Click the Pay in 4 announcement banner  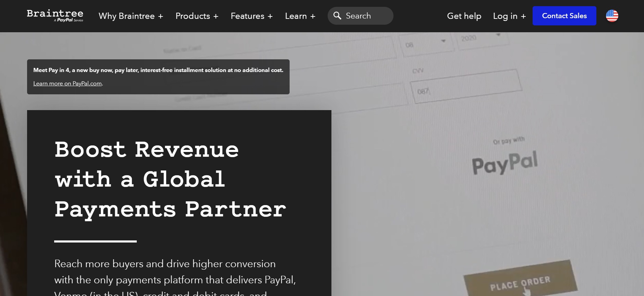point(158,77)
